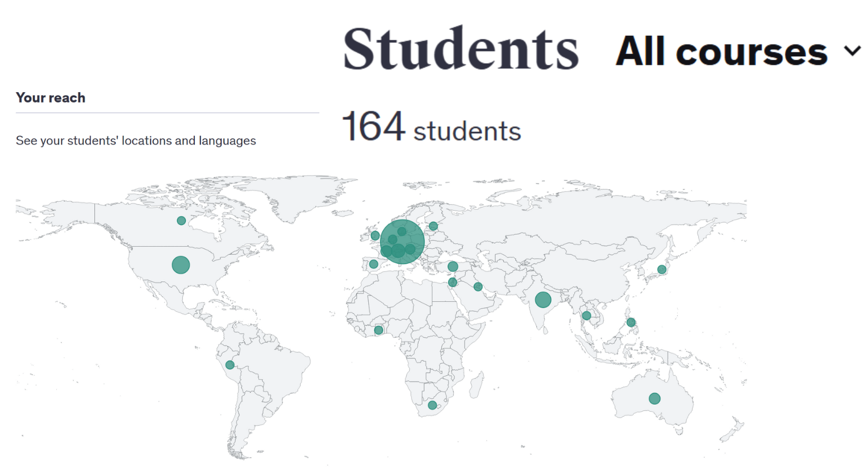Click the 164 students count
This screenshot has height=473, width=868.
click(431, 127)
